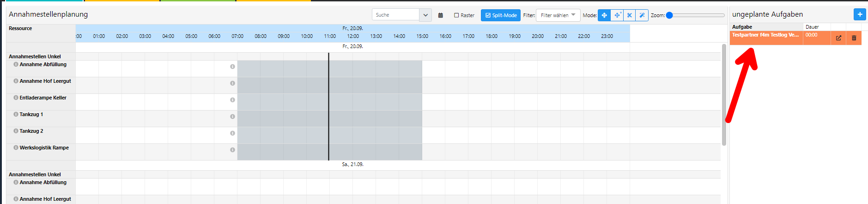Open the Suche dropdown arrow
868x204 pixels.
tap(425, 15)
